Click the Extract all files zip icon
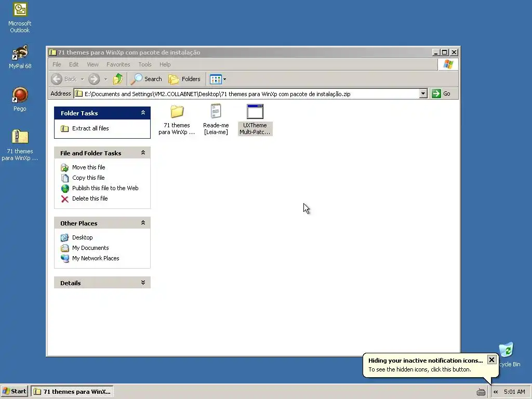This screenshot has height=399, width=532. 64,129
